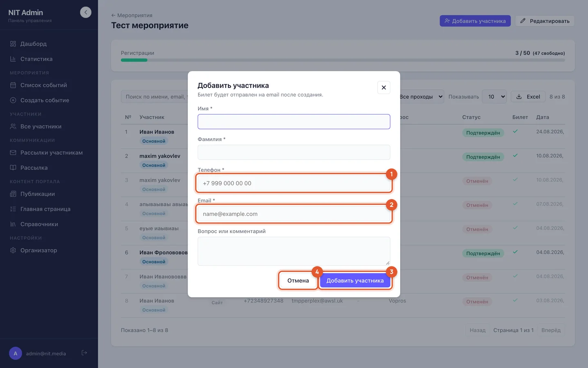The width and height of the screenshot is (588, 368).
Task: Click the Excel export button
Action: pyautogui.click(x=528, y=97)
